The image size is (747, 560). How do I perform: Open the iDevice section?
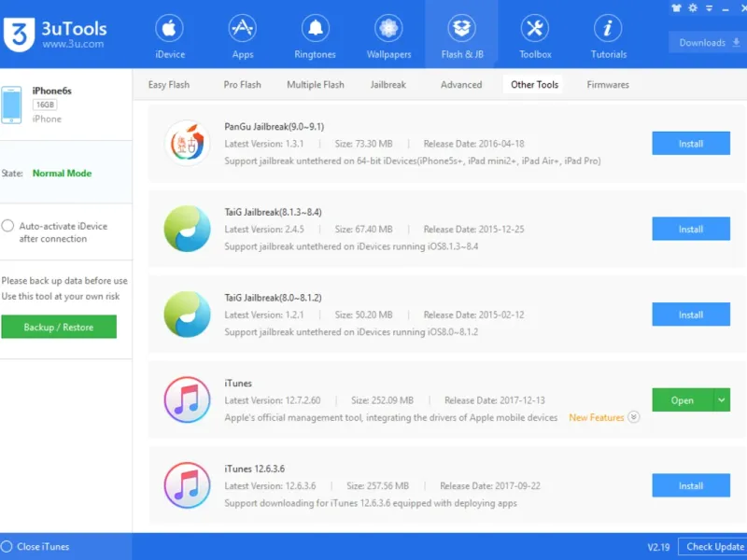[170, 36]
